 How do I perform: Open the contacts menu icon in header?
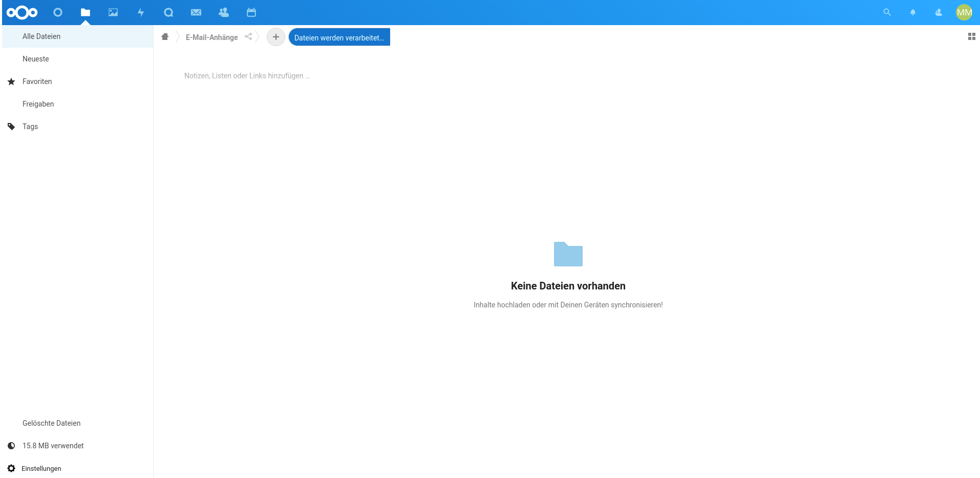tap(939, 12)
